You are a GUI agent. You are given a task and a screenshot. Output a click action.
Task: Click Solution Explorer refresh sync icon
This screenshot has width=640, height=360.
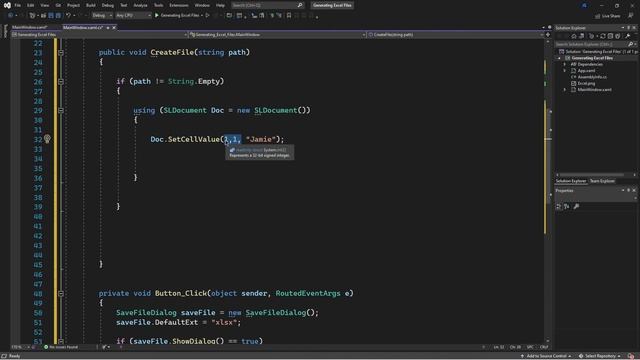(602, 36)
